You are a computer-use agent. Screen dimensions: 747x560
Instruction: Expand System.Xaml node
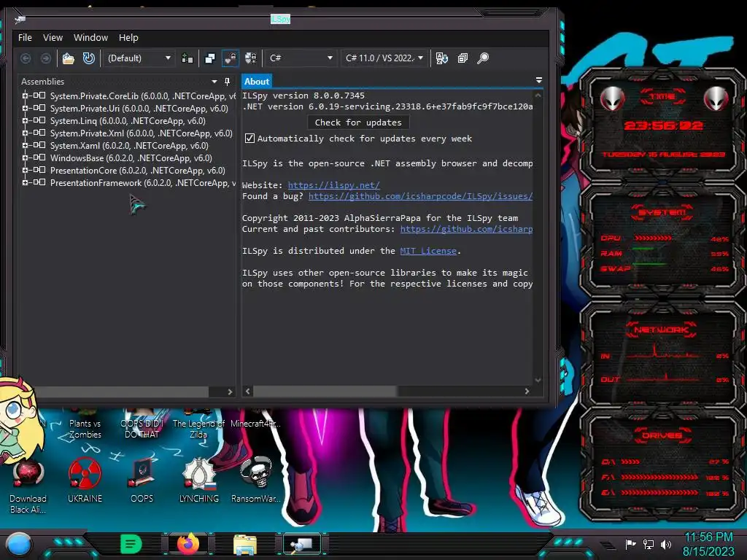pos(25,145)
